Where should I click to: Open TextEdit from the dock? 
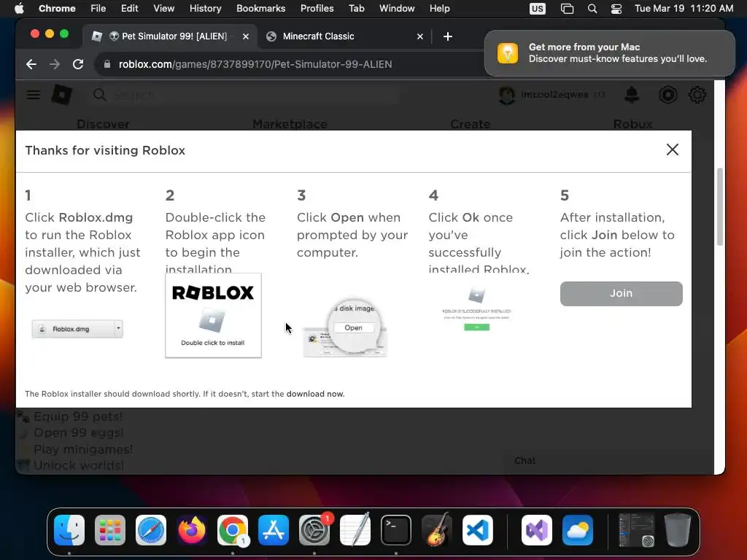(355, 530)
